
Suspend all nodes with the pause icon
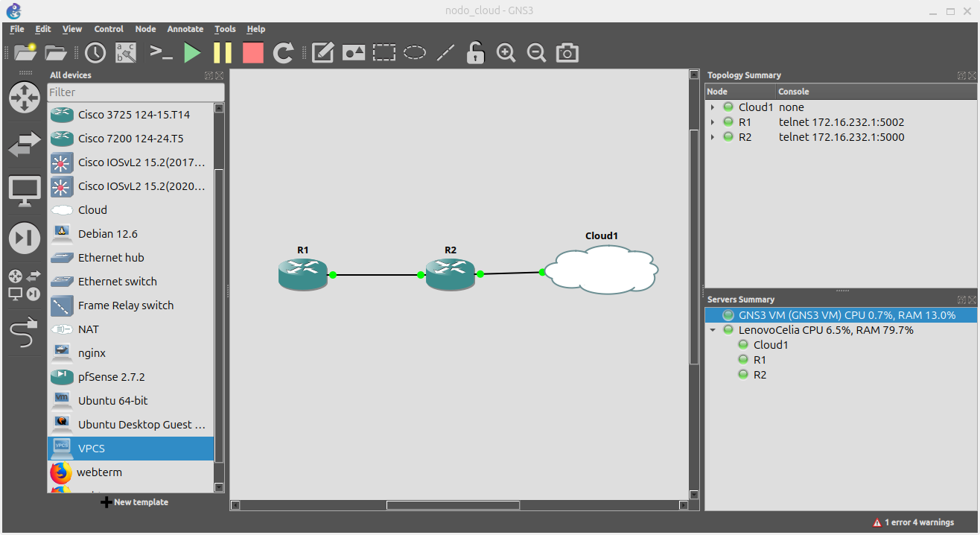coord(222,53)
